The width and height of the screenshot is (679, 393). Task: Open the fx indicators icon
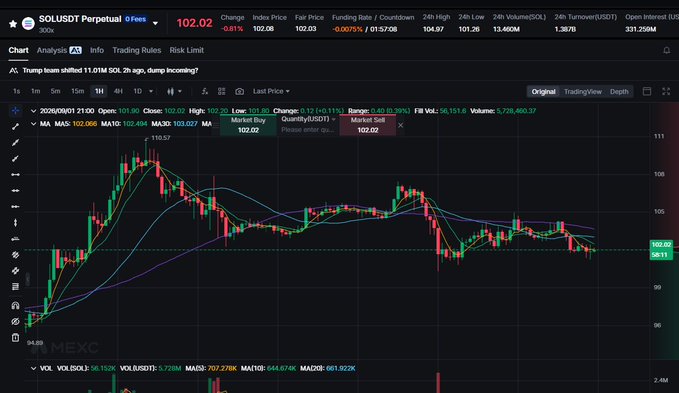(x=204, y=91)
